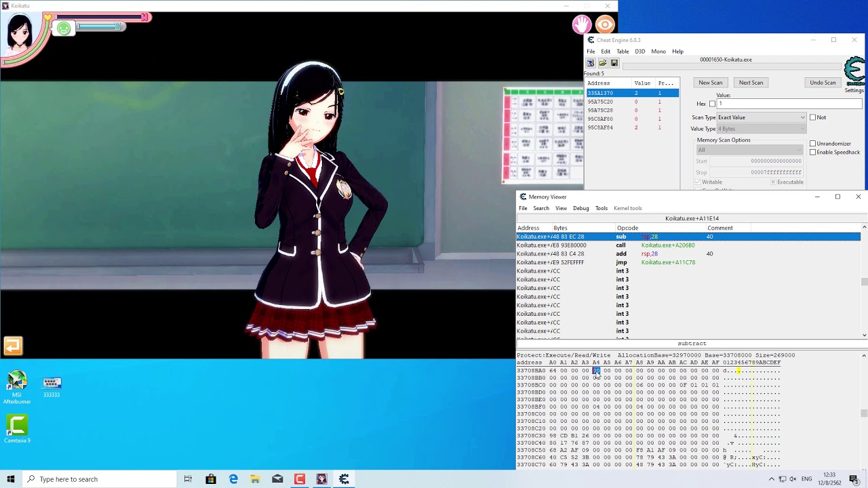
Task: Open Memory Viewer Search menu
Action: 541,208
